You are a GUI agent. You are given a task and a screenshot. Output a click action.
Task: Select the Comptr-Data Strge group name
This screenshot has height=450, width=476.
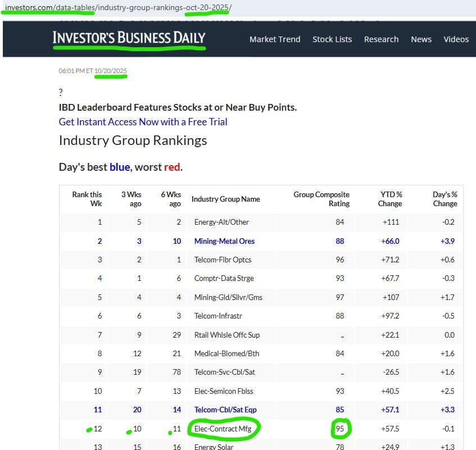(x=224, y=278)
